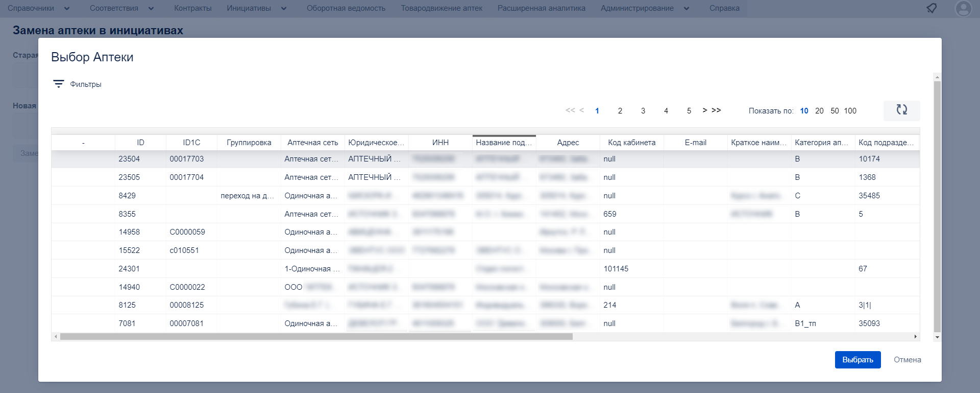Select the row with ID 8429
The image size is (980, 393).
click(x=485, y=196)
